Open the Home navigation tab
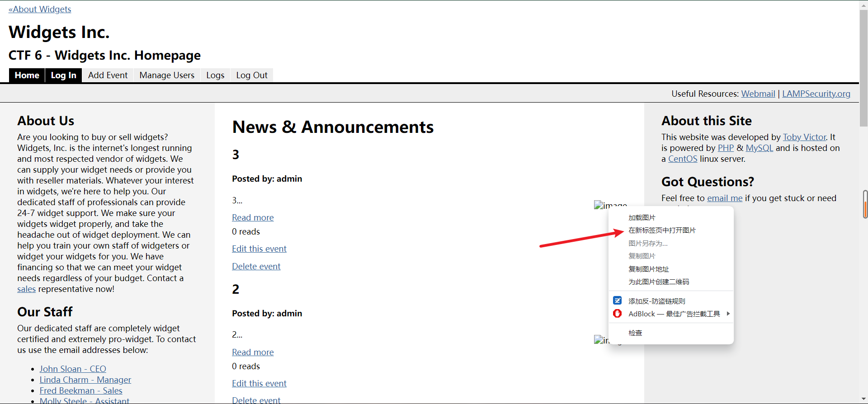Screen dimensions: 868x404 [x=27, y=75]
